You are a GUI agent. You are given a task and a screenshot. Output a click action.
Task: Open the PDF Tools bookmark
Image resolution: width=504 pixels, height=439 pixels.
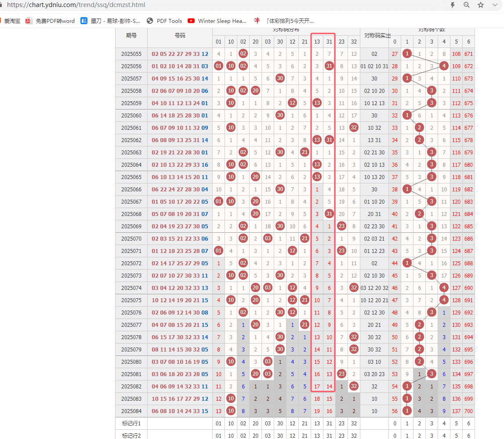click(x=164, y=21)
